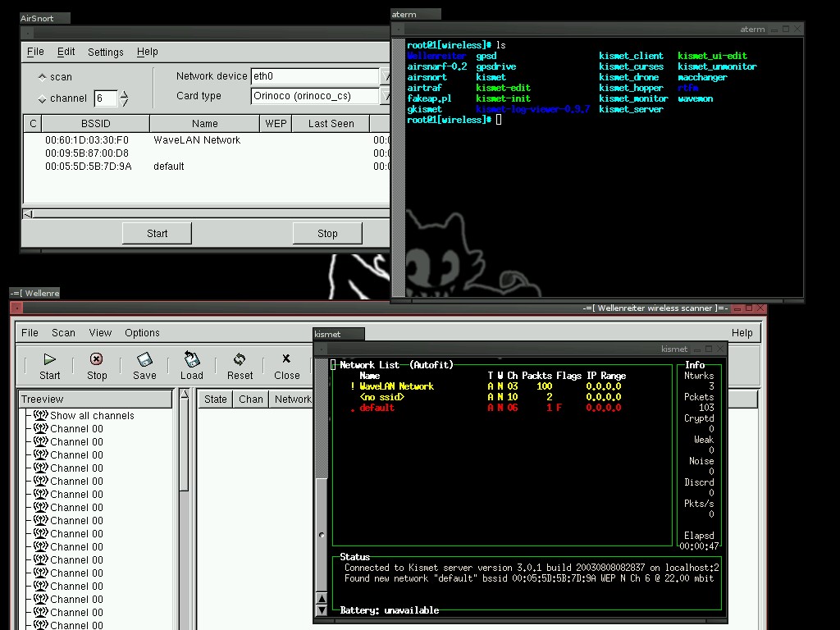Click wavemon in the aterm listing
Screen dimensions: 840x630
pos(696,98)
